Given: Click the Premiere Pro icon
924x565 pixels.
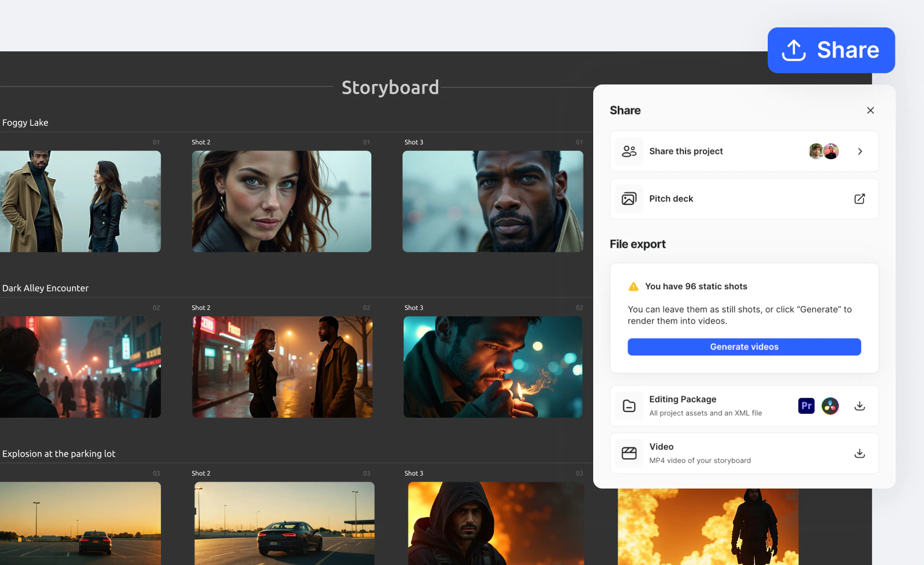Looking at the screenshot, I should (x=807, y=406).
